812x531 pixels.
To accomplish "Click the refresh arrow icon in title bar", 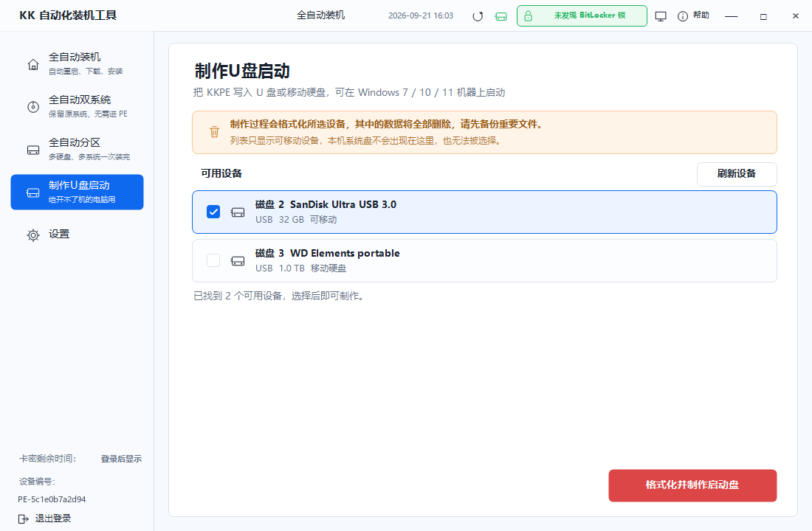I will coord(478,16).
